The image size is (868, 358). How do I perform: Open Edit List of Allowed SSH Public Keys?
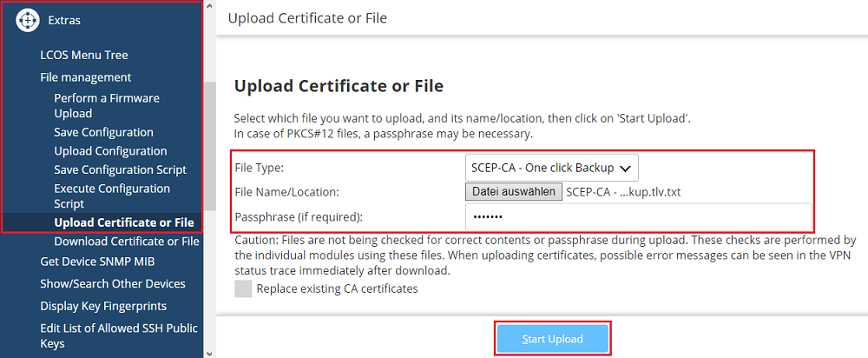tap(119, 335)
